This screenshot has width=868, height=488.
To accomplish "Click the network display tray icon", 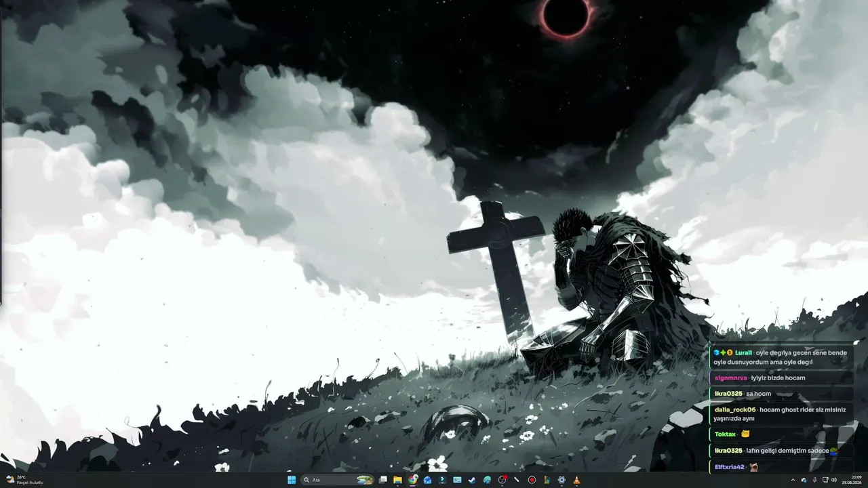I will 825,480.
